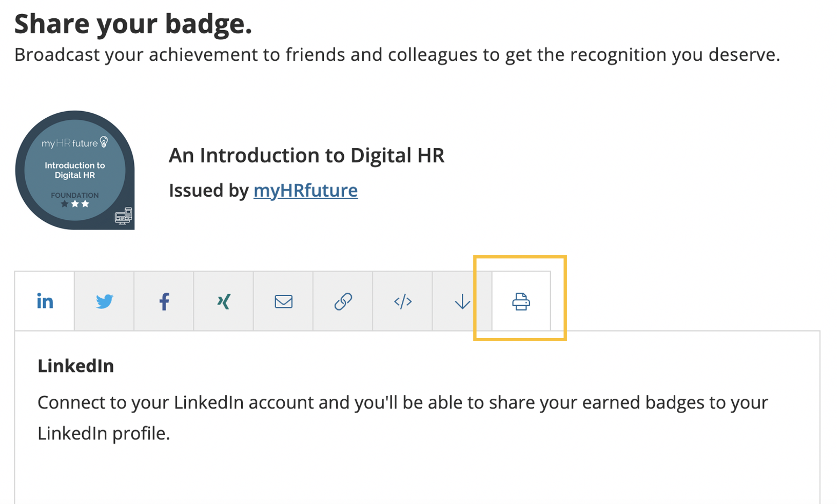Click the three stars on the badge

point(75,204)
